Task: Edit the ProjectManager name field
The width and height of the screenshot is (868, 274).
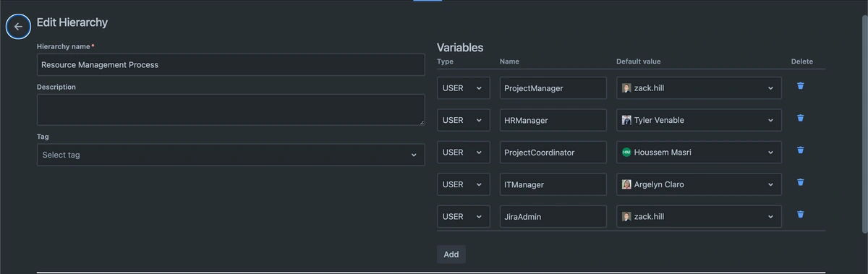Action: click(553, 88)
